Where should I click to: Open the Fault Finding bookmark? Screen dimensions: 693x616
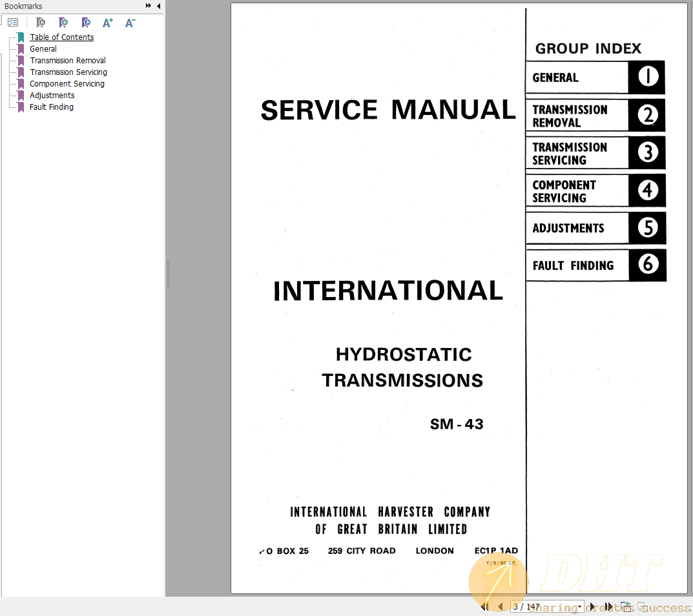[51, 107]
